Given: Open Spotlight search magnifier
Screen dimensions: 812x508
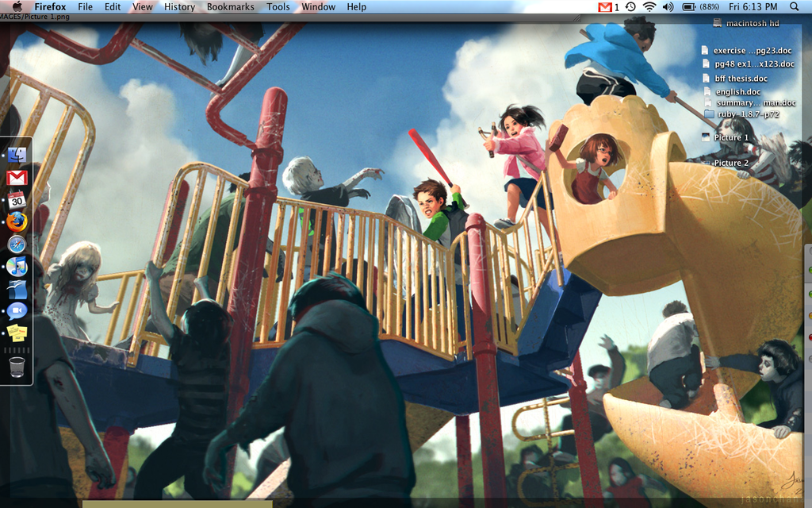Looking at the screenshot, I should [794, 6].
